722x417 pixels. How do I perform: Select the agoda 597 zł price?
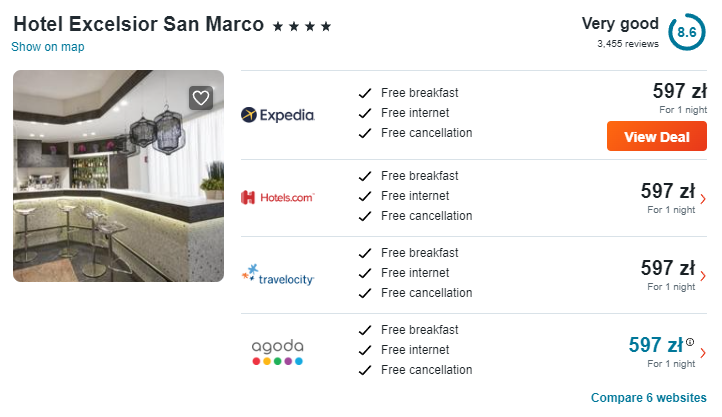click(656, 345)
